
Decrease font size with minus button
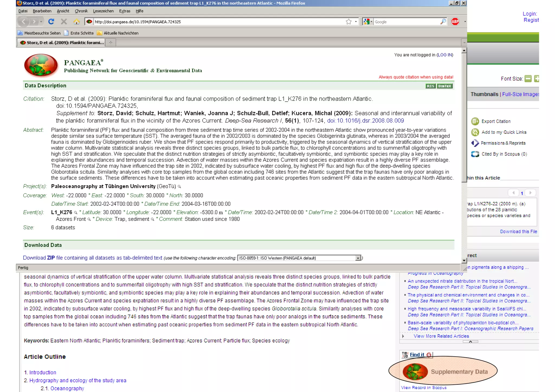[528, 79]
